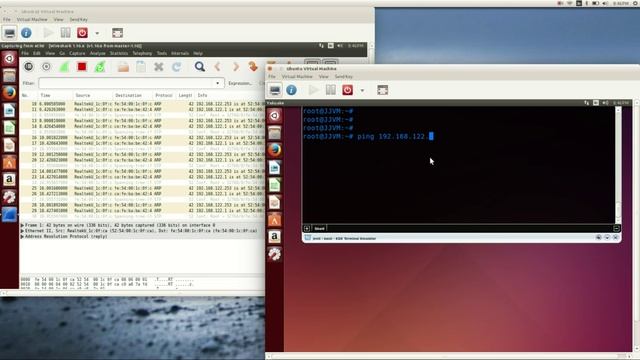Open the View menu in Wireshark VM window
The width and height of the screenshot is (640, 360).
pyautogui.click(x=58, y=20)
